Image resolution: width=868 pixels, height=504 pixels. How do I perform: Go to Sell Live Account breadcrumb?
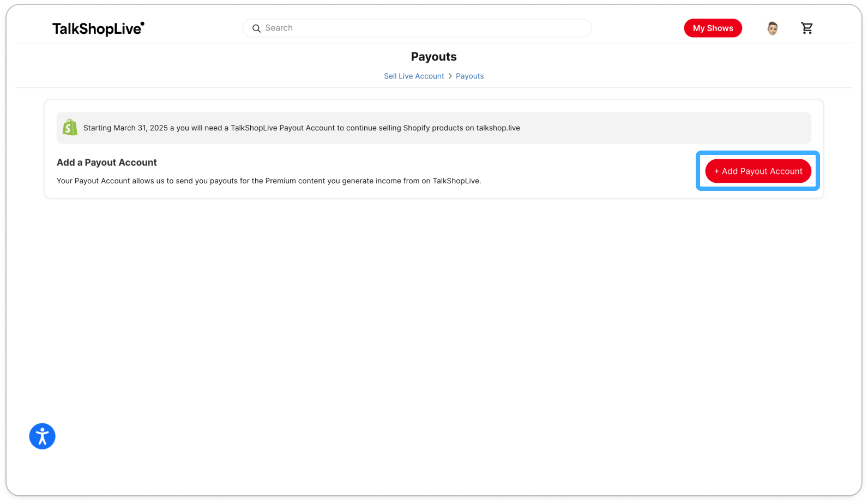point(414,76)
